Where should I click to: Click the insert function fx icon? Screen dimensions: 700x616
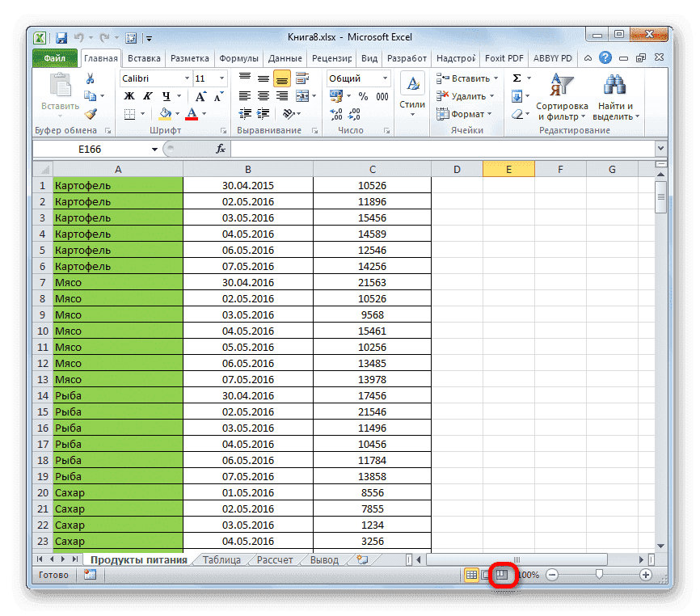220,150
